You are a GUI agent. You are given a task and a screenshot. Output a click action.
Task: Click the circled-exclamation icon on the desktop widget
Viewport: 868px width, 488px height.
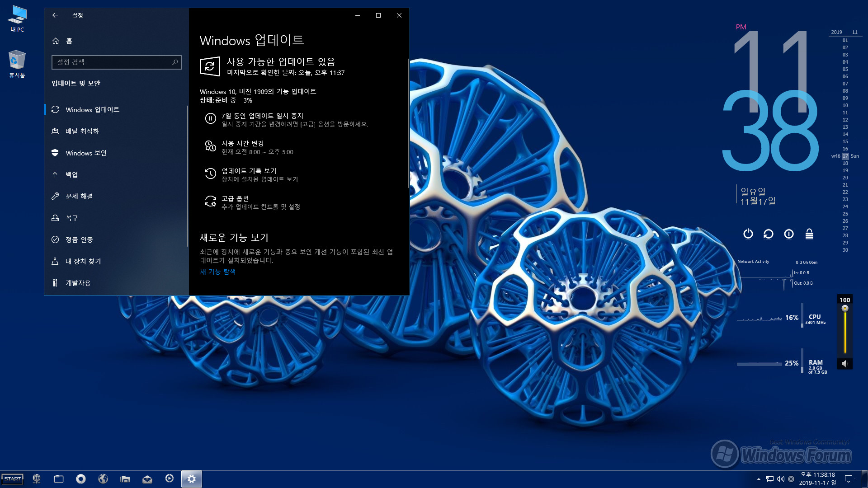(x=789, y=234)
